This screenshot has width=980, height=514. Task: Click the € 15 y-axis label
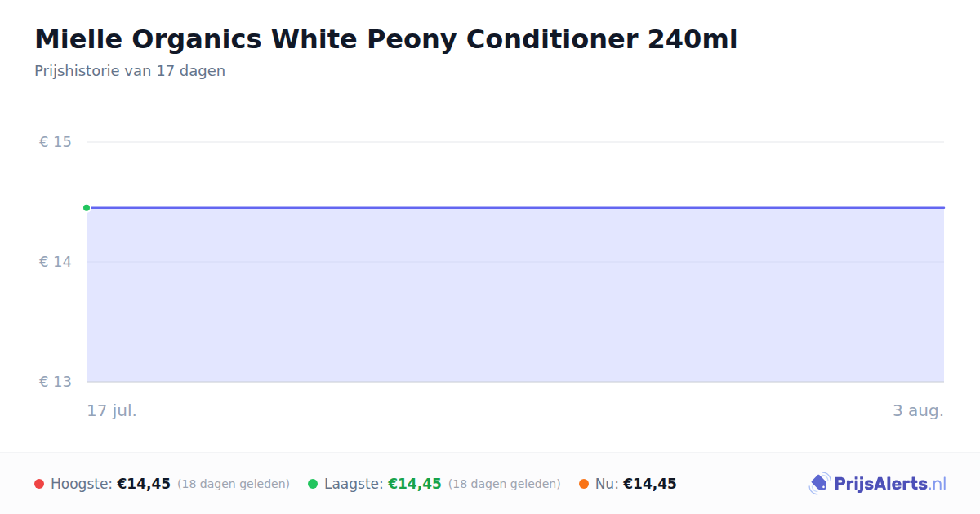tap(56, 142)
